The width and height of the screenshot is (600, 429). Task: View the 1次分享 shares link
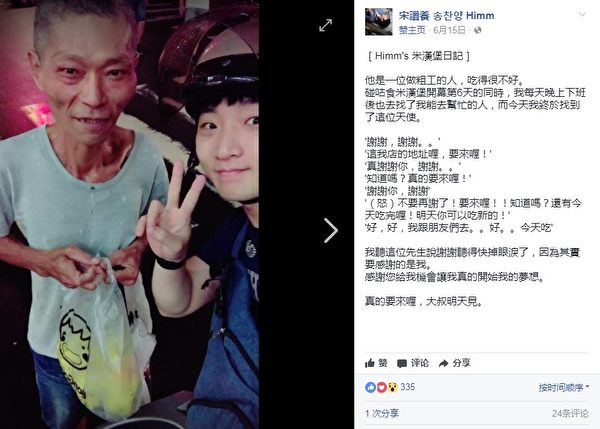382,413
